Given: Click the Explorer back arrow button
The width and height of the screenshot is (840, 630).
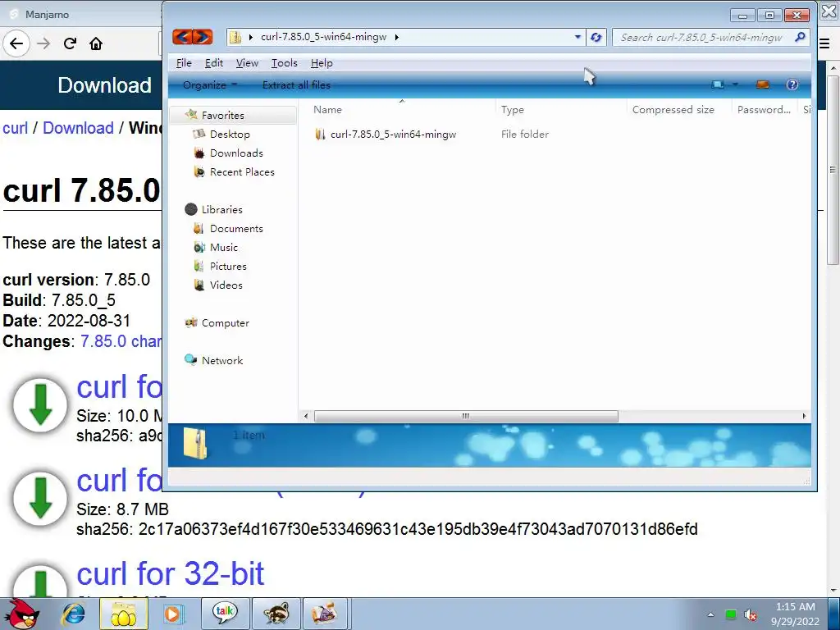Looking at the screenshot, I should click(x=182, y=37).
